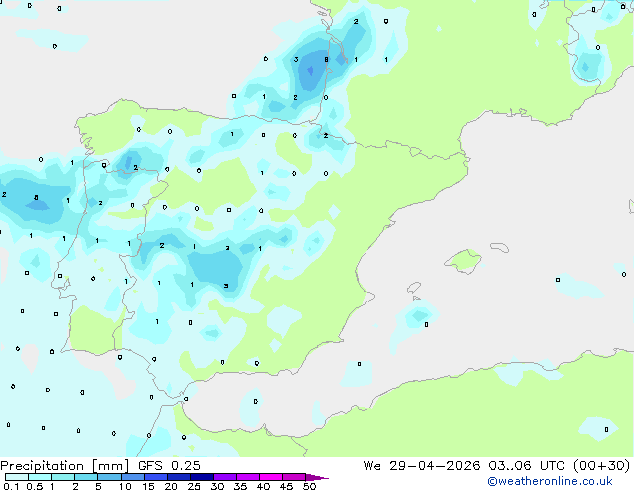Screen dimensions: 634x490
Task: Click the '03..06 UTC' time text
Action: click(526, 466)
